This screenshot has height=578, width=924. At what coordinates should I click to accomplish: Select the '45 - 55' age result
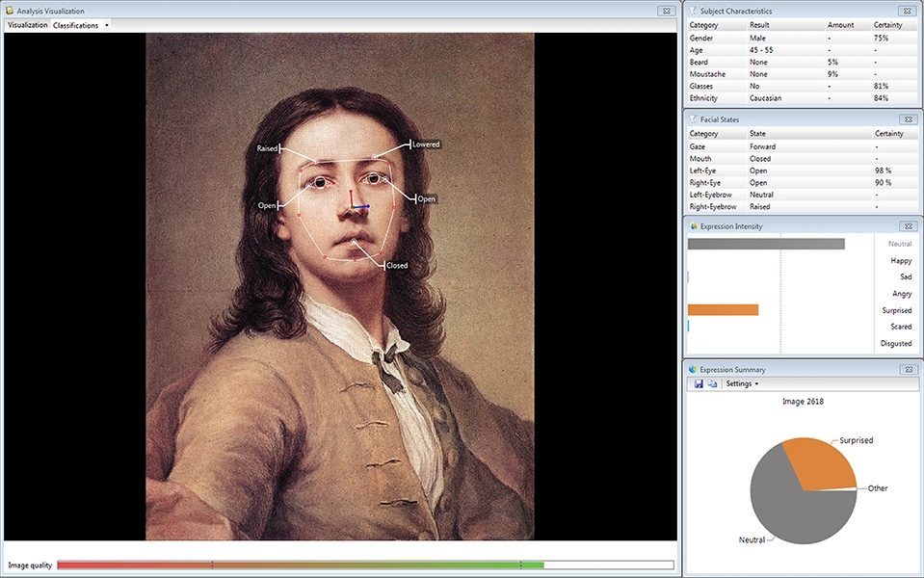click(761, 50)
